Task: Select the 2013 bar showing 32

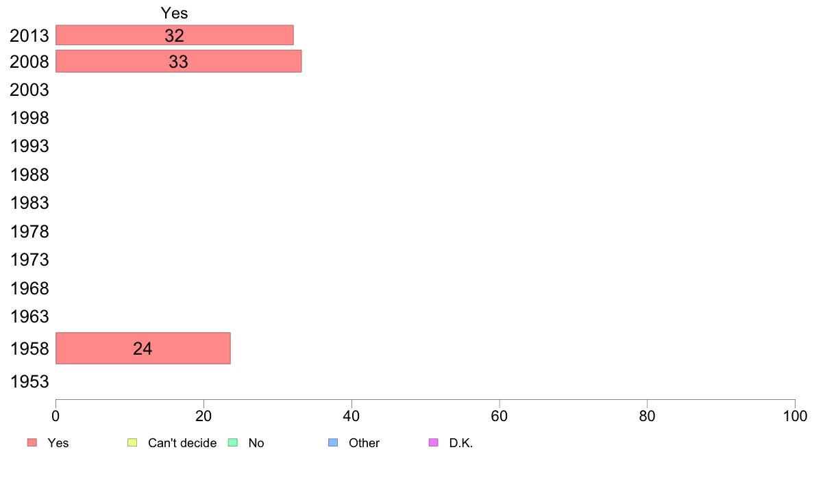Action: point(175,35)
